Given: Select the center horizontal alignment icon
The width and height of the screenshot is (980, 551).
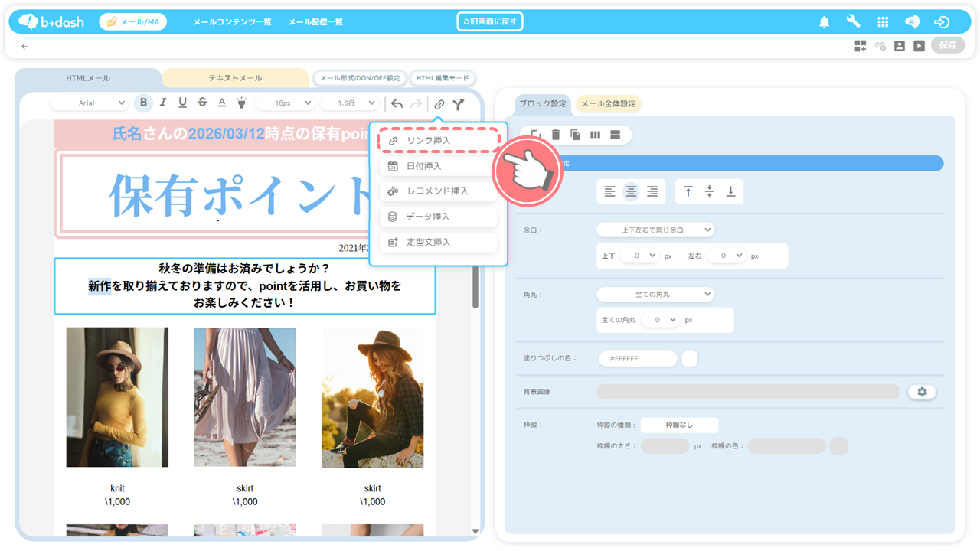Looking at the screenshot, I should (631, 192).
